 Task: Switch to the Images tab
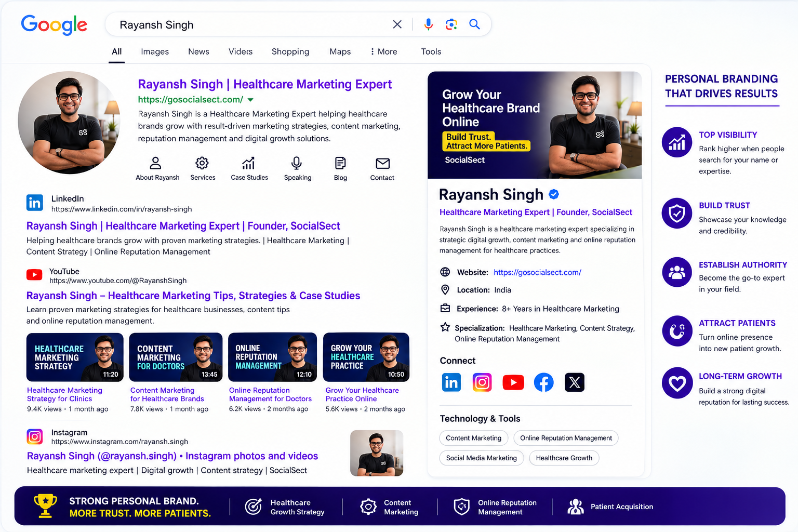pos(155,51)
